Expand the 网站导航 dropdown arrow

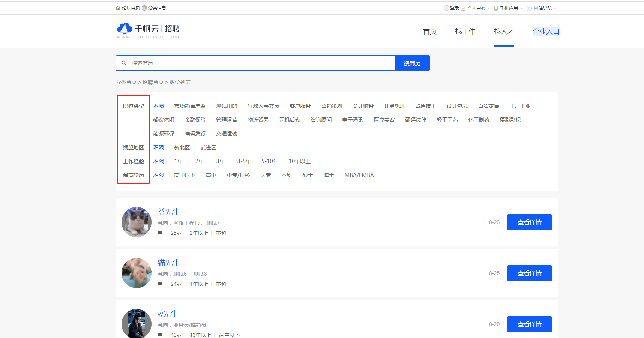click(x=555, y=8)
